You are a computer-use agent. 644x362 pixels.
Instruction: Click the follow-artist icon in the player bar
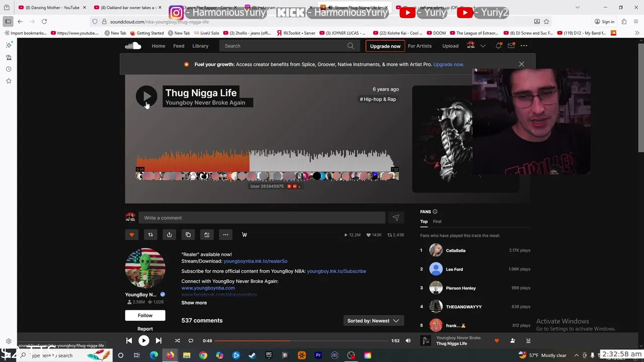(513, 341)
